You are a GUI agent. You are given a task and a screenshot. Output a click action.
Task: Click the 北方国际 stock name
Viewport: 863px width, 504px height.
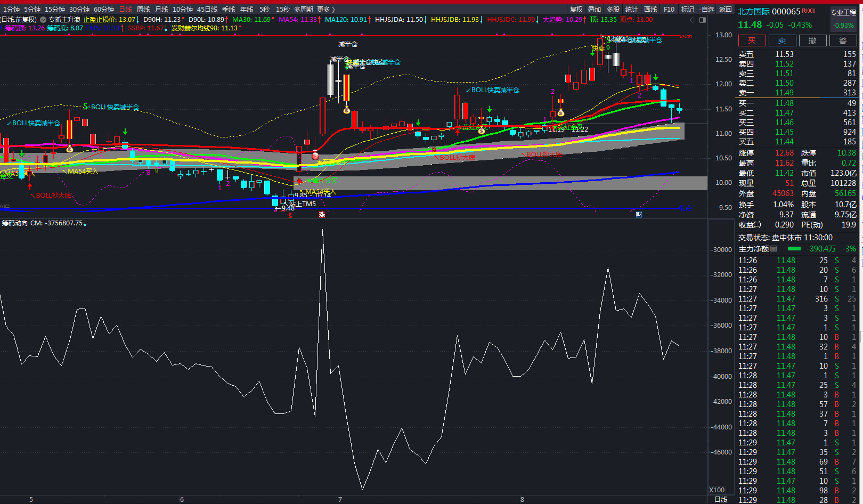[x=754, y=11]
